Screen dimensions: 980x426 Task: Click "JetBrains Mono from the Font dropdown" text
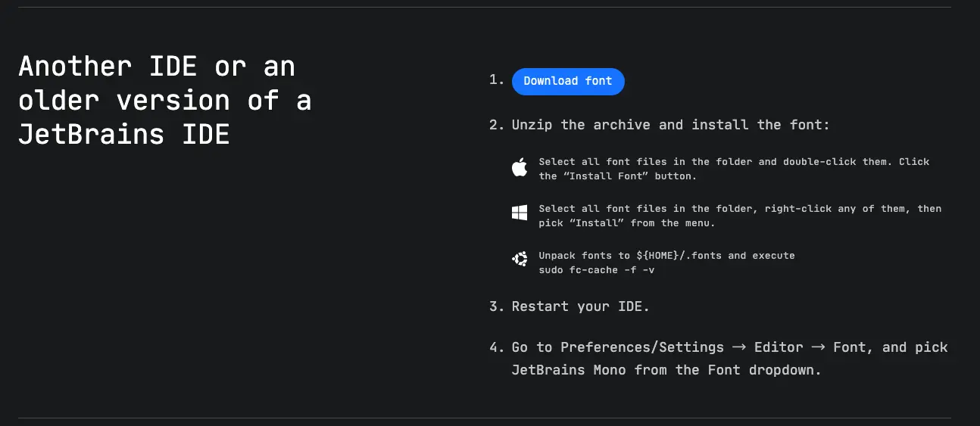(x=666, y=370)
